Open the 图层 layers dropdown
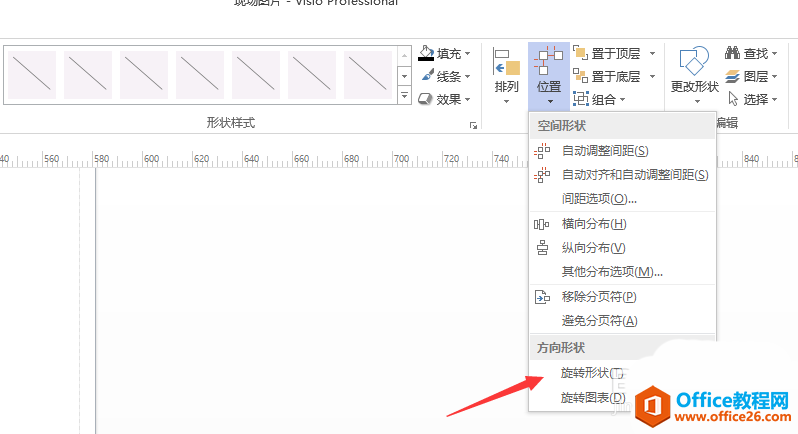The height and width of the screenshot is (434, 798). [x=751, y=76]
